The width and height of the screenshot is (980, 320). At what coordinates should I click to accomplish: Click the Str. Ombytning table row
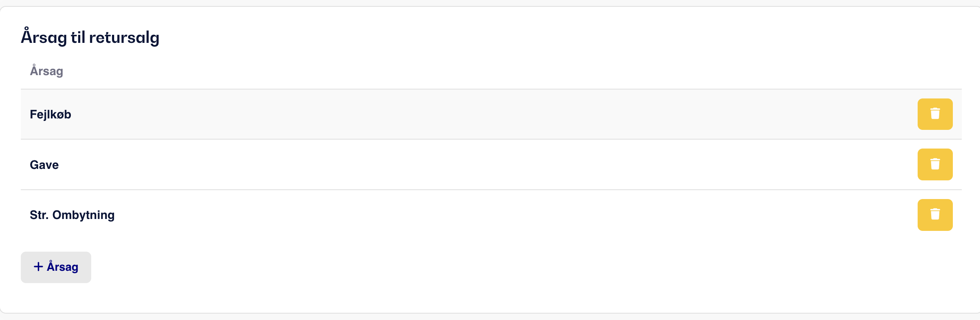(491, 215)
